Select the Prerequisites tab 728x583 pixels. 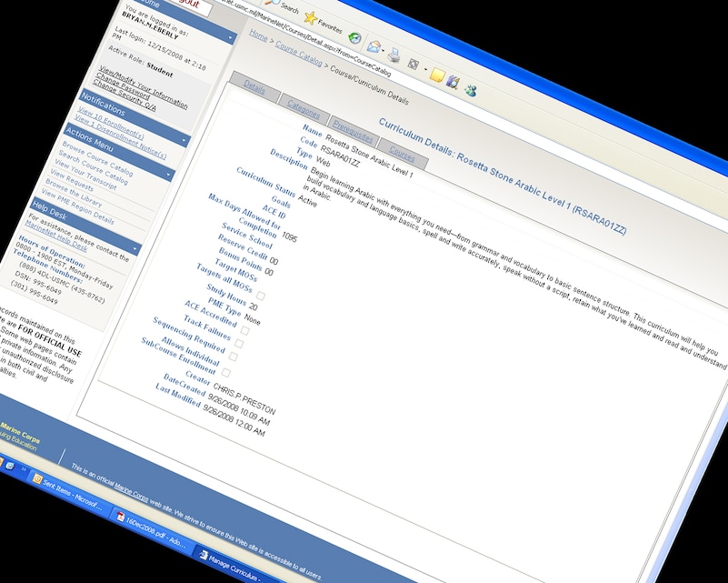(354, 131)
